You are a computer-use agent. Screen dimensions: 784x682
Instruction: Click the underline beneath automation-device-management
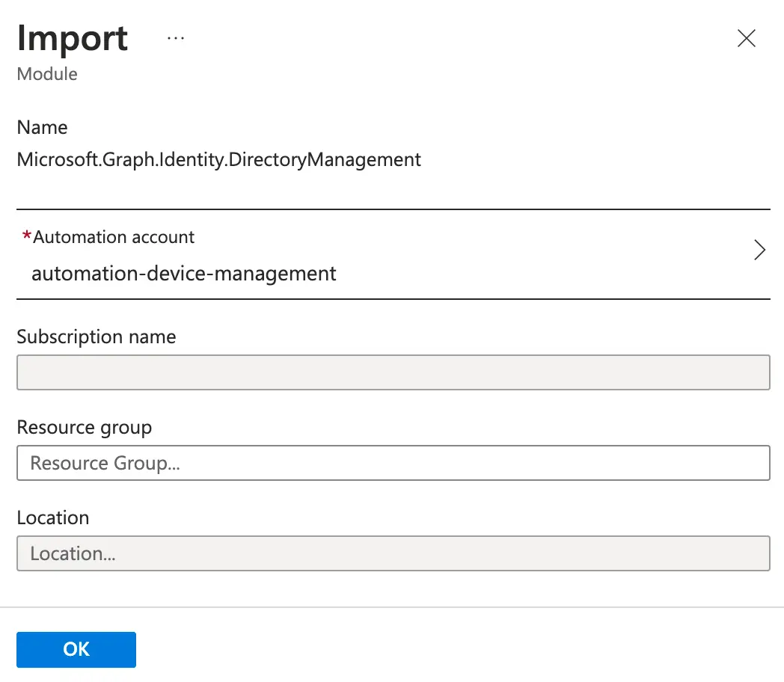coord(393,298)
